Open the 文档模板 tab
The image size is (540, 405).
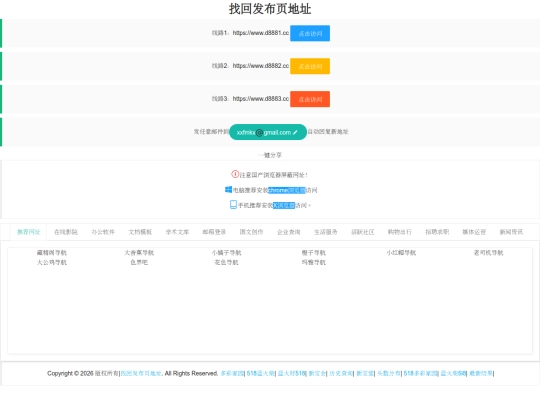[x=140, y=232]
